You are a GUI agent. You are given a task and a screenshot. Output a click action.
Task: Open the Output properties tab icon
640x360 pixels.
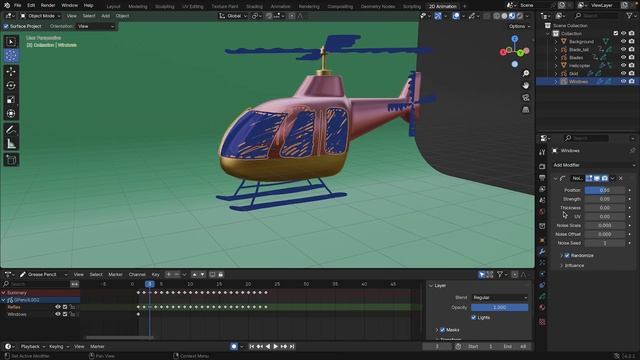click(542, 178)
